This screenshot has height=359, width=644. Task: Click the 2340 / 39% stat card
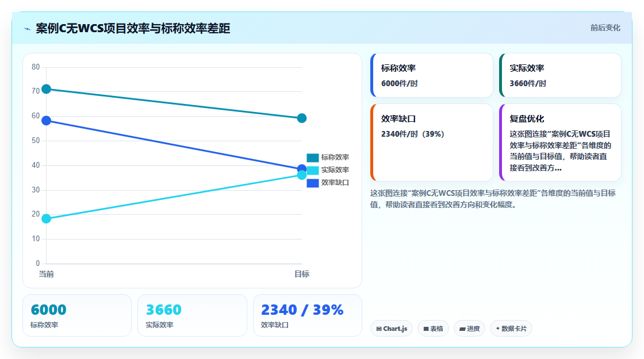pos(308,315)
